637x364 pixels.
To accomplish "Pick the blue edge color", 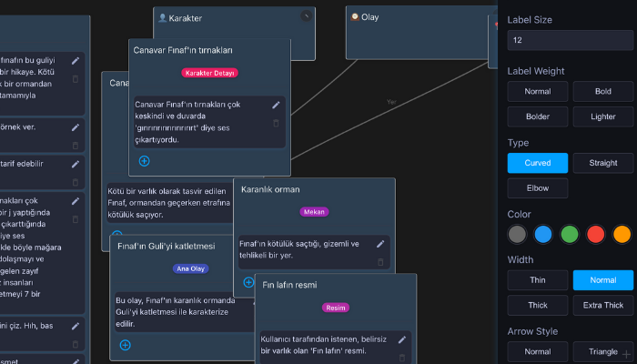I will [x=543, y=235].
